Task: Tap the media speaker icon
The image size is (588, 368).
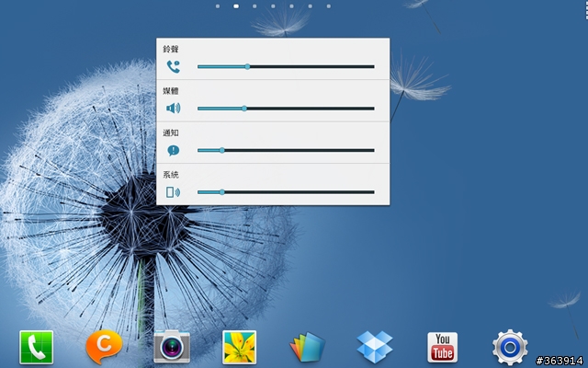Action: 174,109
